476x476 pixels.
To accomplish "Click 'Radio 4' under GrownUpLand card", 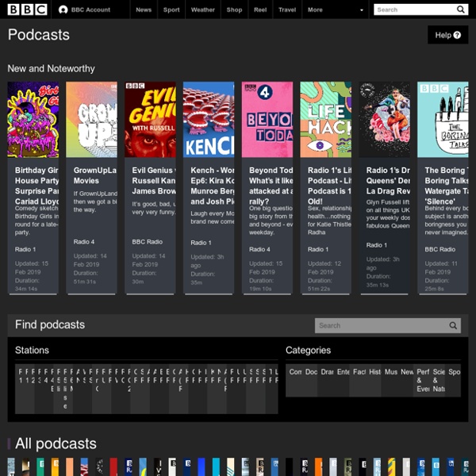I will click(x=84, y=242).
